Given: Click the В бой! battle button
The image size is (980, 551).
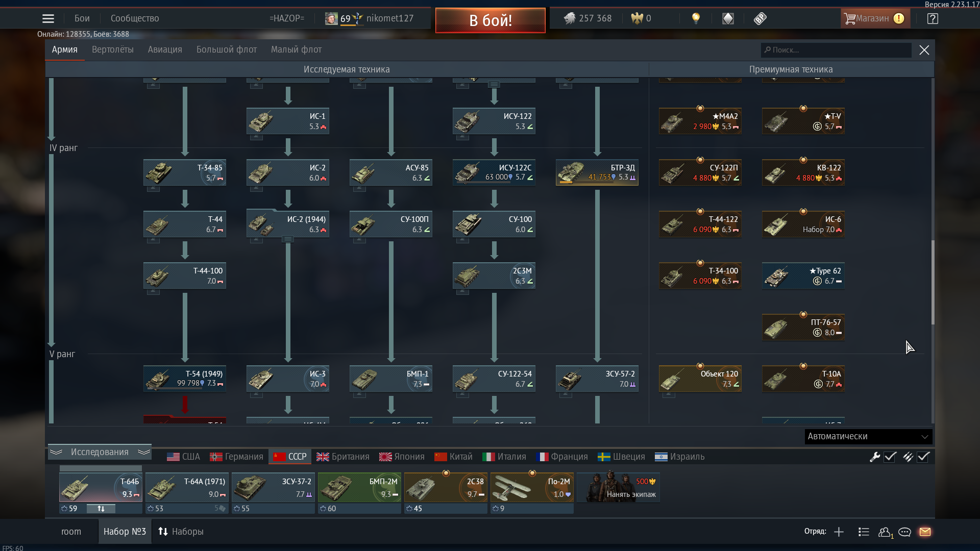Looking at the screenshot, I should pos(490,20).
